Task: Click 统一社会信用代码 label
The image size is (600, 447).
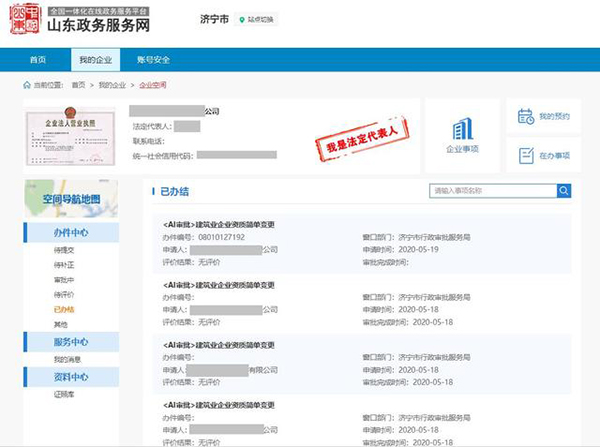Action: pyautogui.click(x=163, y=156)
